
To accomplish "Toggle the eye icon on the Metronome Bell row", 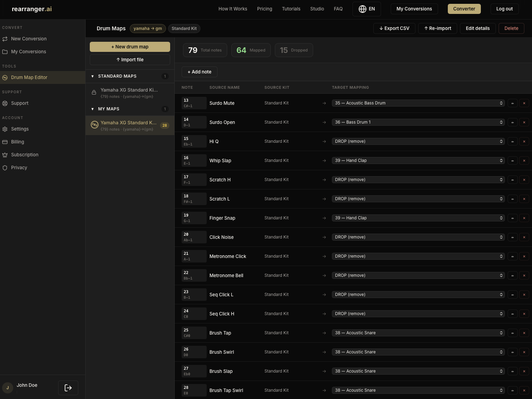I will coord(513,275).
